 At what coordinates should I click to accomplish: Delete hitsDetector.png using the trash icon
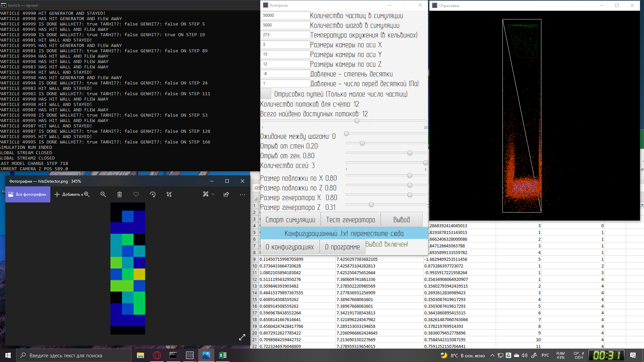coord(120,194)
